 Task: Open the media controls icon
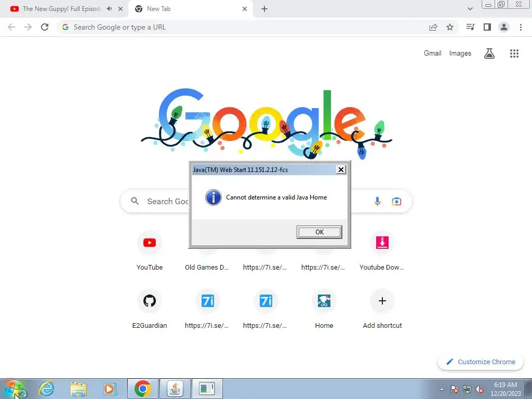(x=470, y=27)
